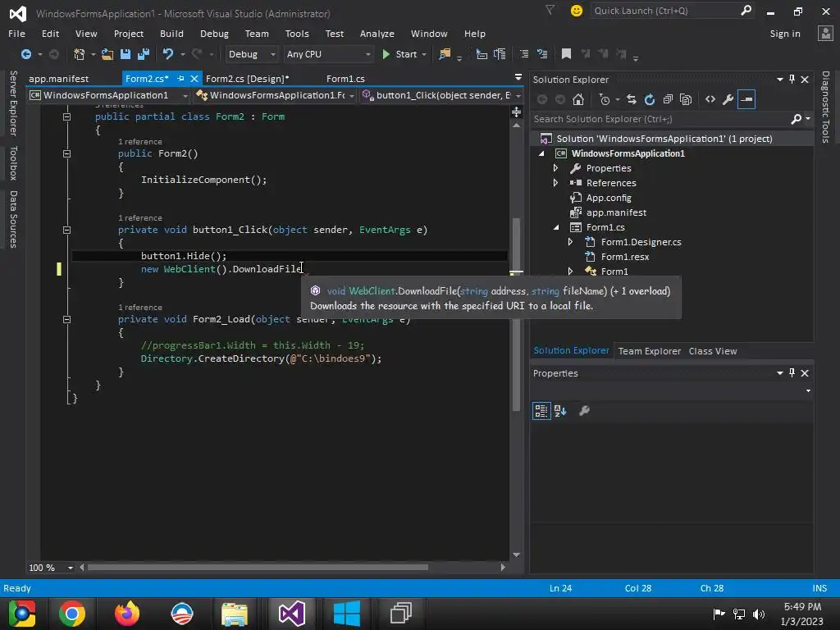This screenshot has height=630, width=840.
Task: Click the Categorized view icon in Properties panel
Action: (x=541, y=411)
